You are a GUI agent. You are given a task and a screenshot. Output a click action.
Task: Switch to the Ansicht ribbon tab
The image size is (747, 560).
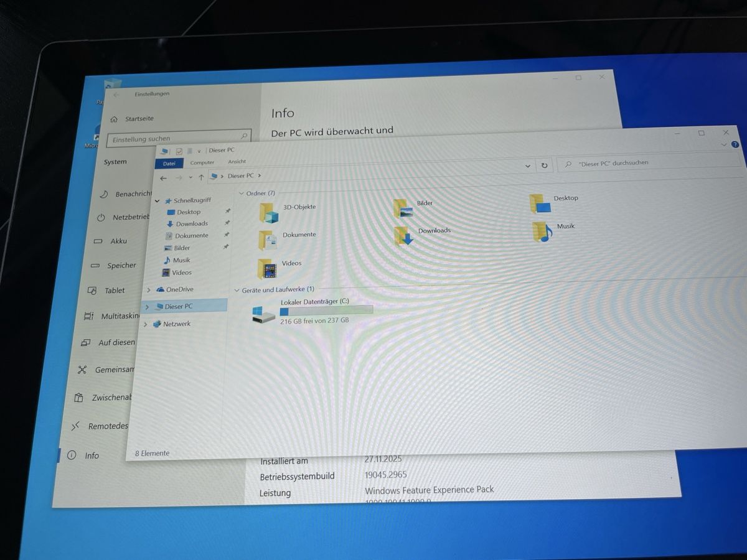pos(237,162)
